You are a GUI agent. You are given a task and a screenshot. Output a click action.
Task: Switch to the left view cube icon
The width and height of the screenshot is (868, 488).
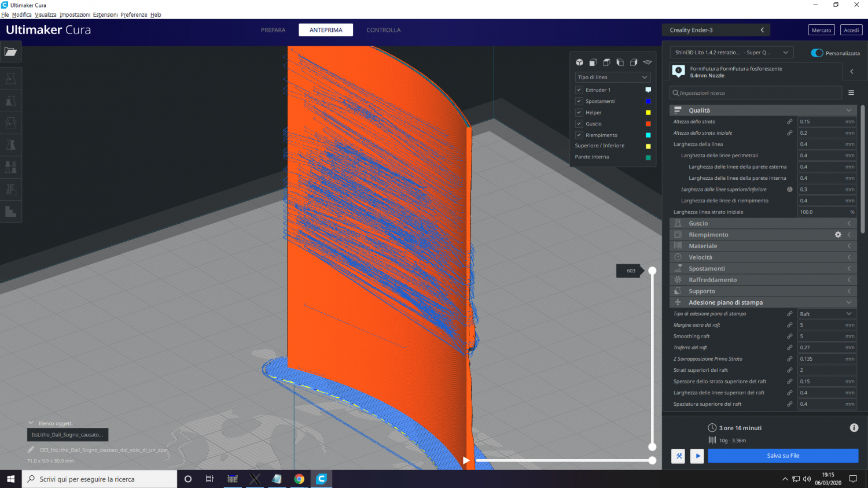[620, 62]
